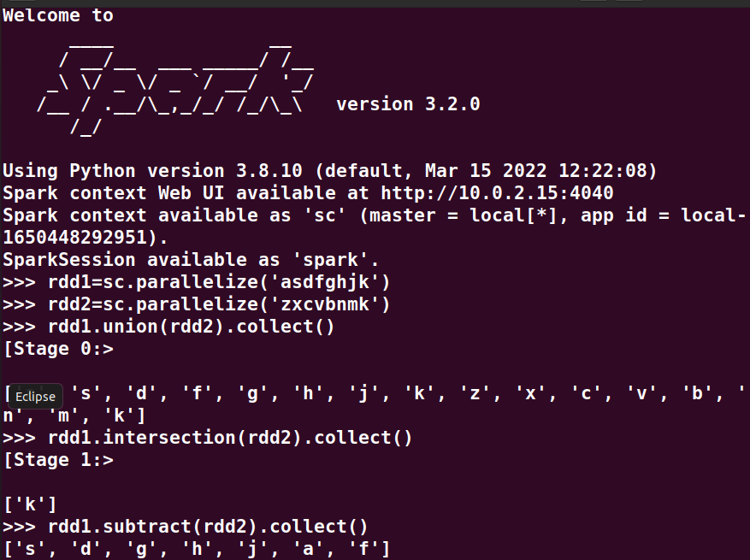Click the URL http://10.0.2.15:4040
The image size is (750, 560).
click(497, 192)
